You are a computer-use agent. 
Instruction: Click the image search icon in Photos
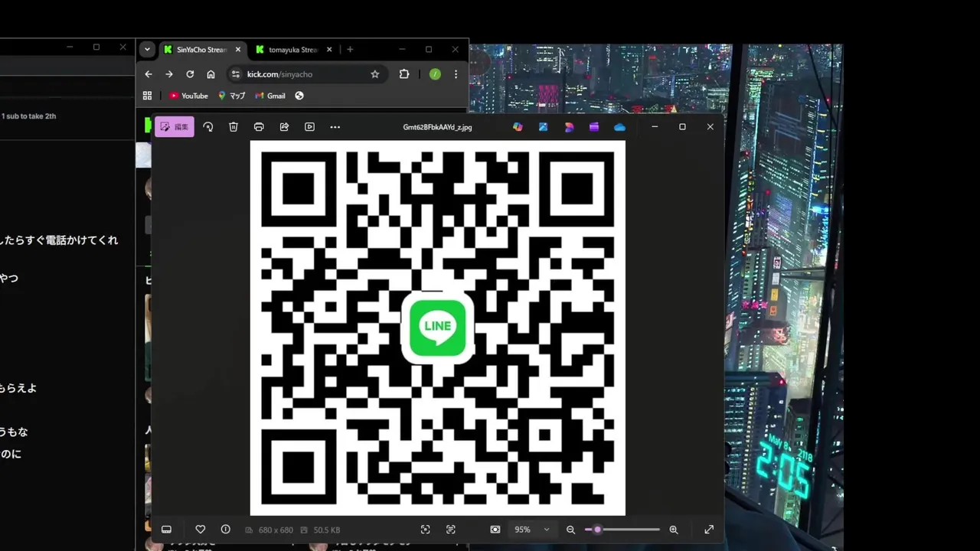tap(425, 530)
